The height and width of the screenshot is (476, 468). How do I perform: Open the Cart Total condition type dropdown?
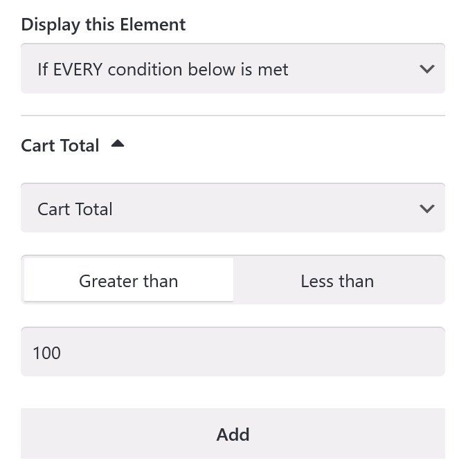(x=233, y=209)
